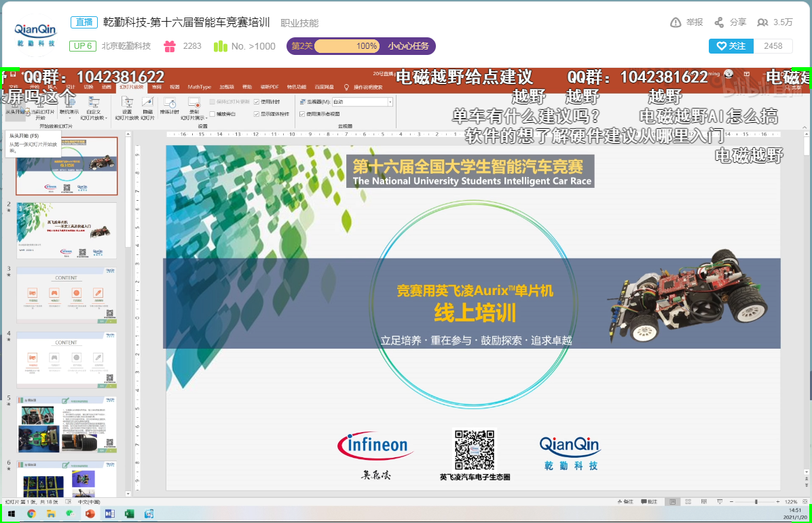Click the 设置幻灯片放映 setup icon
The image size is (812, 523).
(127, 102)
